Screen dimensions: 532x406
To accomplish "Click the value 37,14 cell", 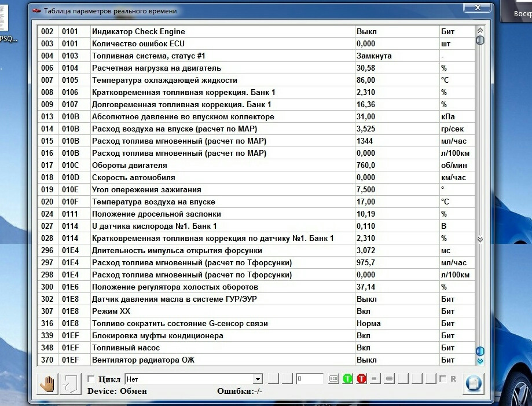I will (x=397, y=287).
